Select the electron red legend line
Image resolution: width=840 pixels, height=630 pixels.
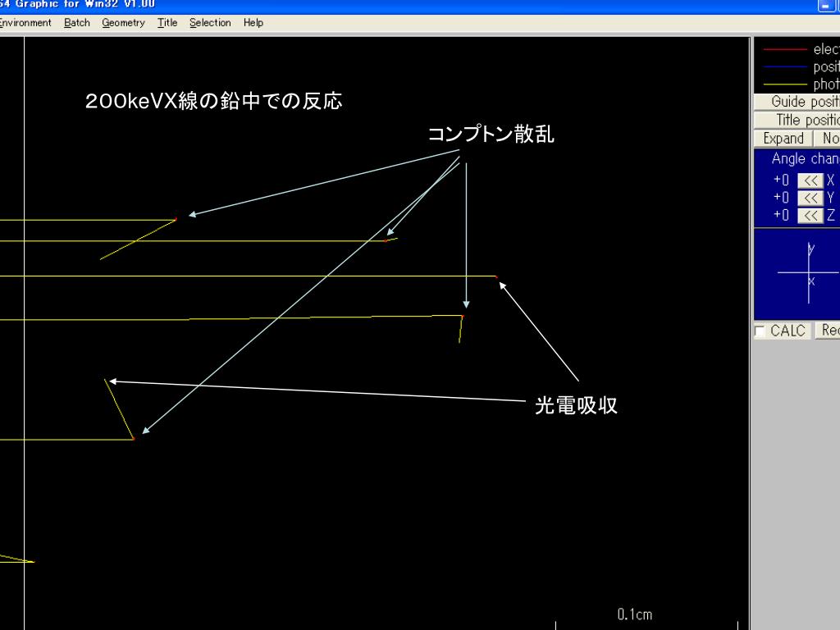(785, 49)
